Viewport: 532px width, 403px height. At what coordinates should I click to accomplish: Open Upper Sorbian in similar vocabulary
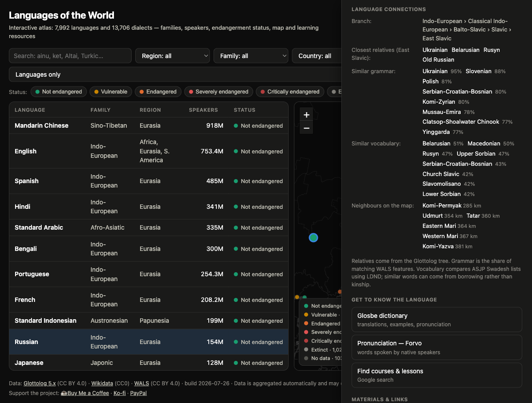coord(476,153)
